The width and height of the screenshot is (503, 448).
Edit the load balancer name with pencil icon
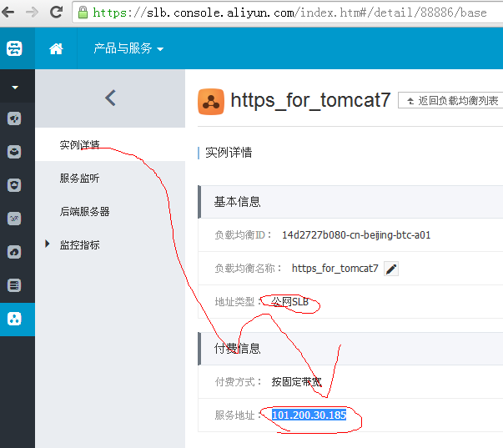pos(391,269)
